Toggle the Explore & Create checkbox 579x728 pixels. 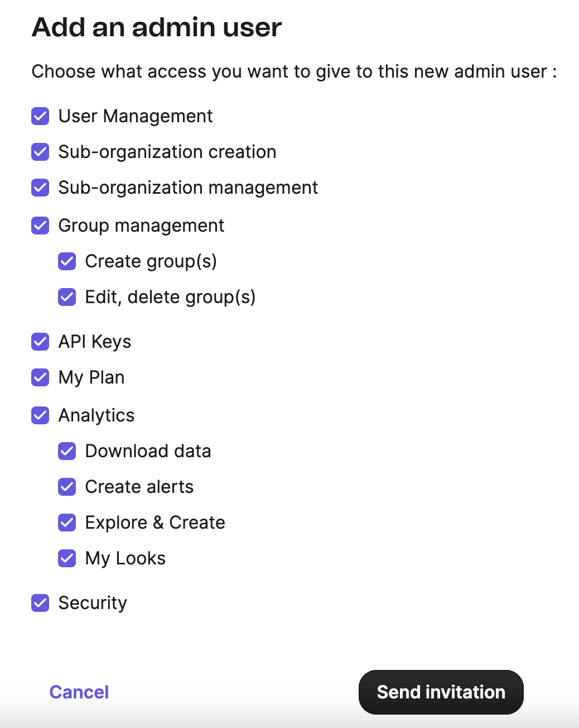click(x=67, y=523)
